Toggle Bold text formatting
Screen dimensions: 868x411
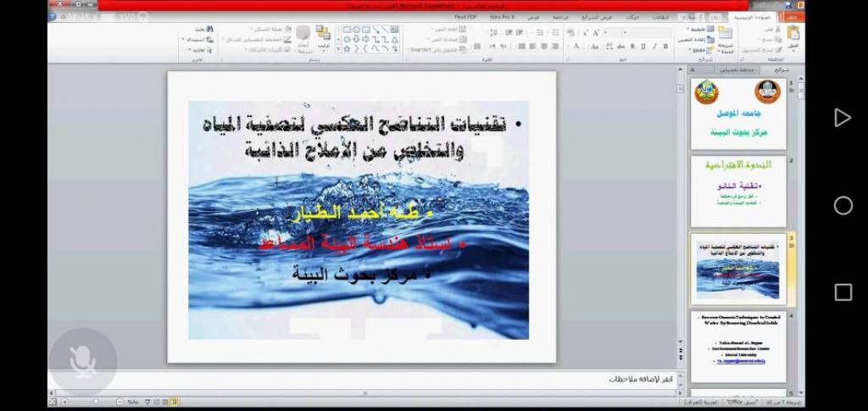click(x=666, y=46)
